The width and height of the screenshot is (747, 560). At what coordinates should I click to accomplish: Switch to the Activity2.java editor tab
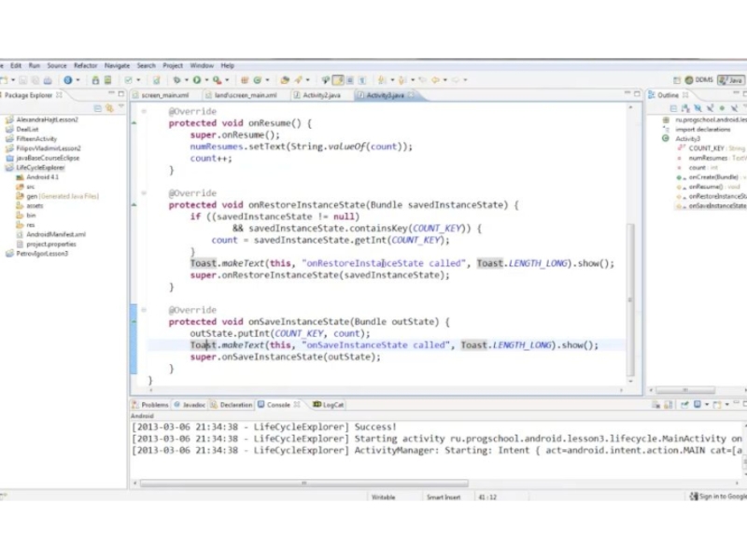[321, 95]
